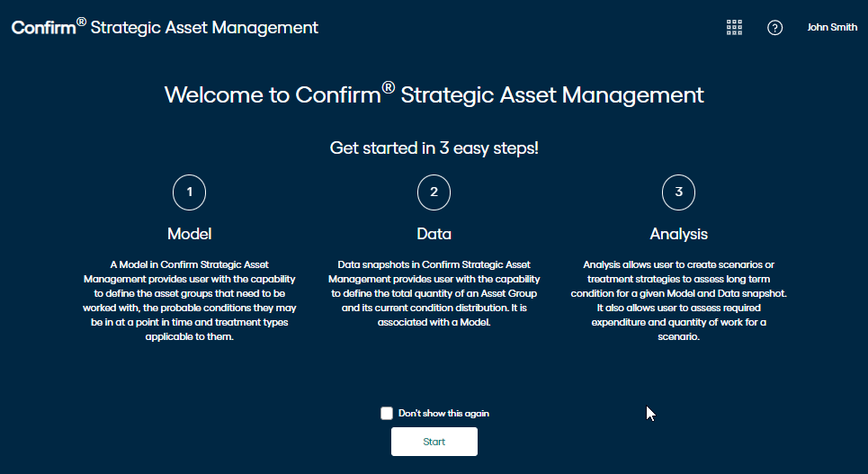The height and width of the screenshot is (474, 868).
Task: Open the John Smith user menu
Action: (832, 27)
